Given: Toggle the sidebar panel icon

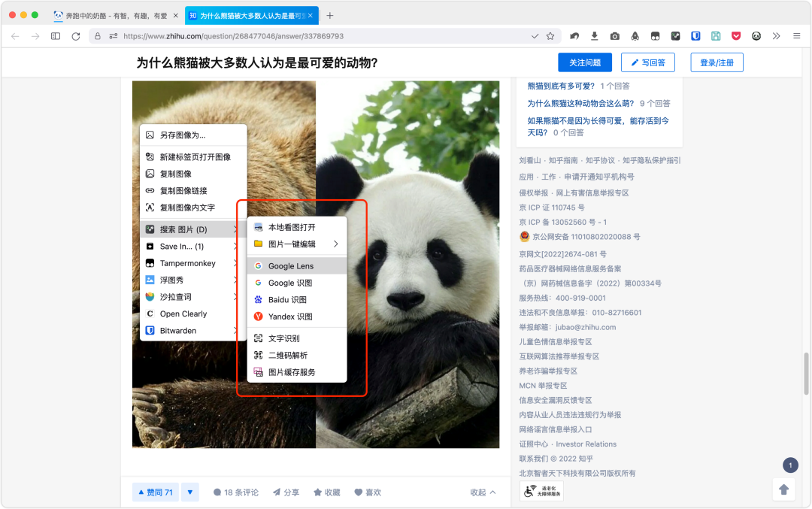Looking at the screenshot, I should (x=56, y=36).
